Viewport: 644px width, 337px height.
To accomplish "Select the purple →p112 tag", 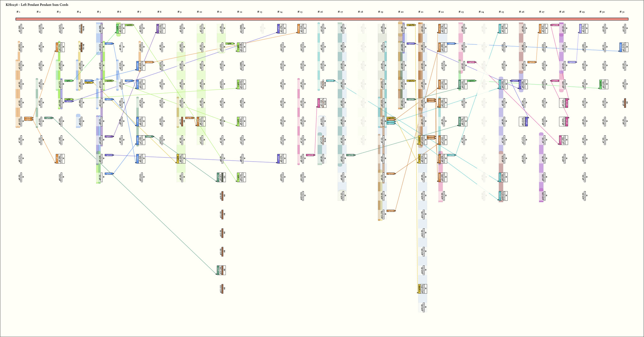I will 109,155.
